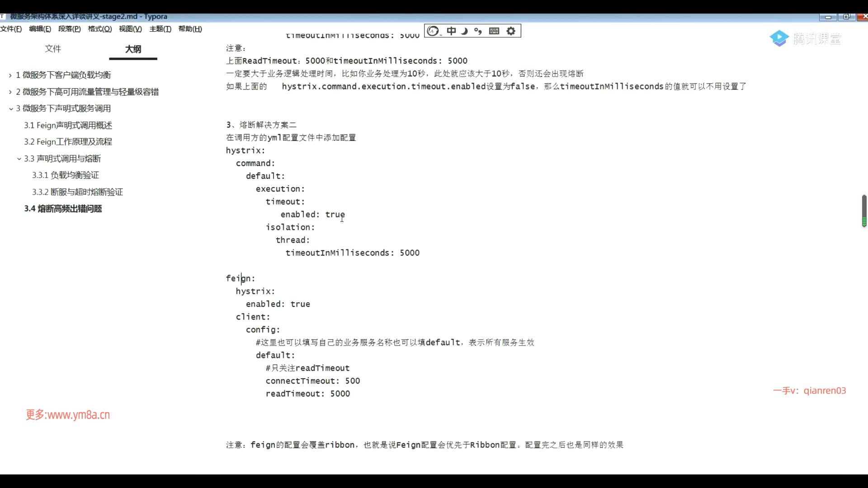Viewport: 868px width, 488px height.
Task: Switch to the 文件 sidebar tab
Action: tap(53, 49)
